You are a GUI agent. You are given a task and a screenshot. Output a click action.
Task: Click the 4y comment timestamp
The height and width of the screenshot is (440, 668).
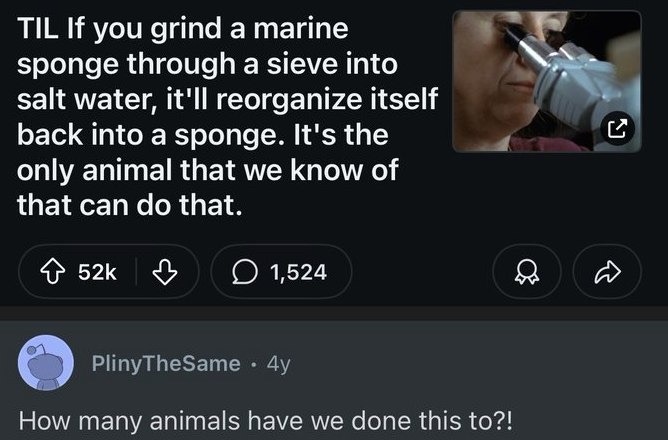[x=278, y=364]
